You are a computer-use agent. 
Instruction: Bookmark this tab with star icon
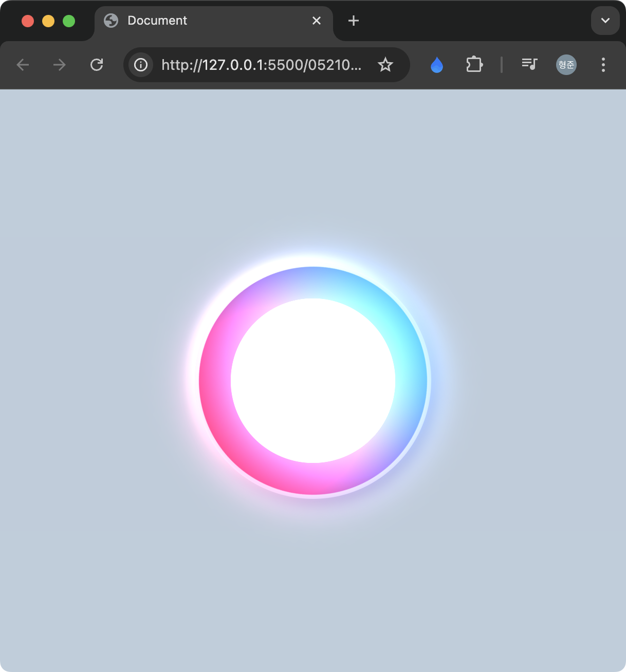pos(385,65)
